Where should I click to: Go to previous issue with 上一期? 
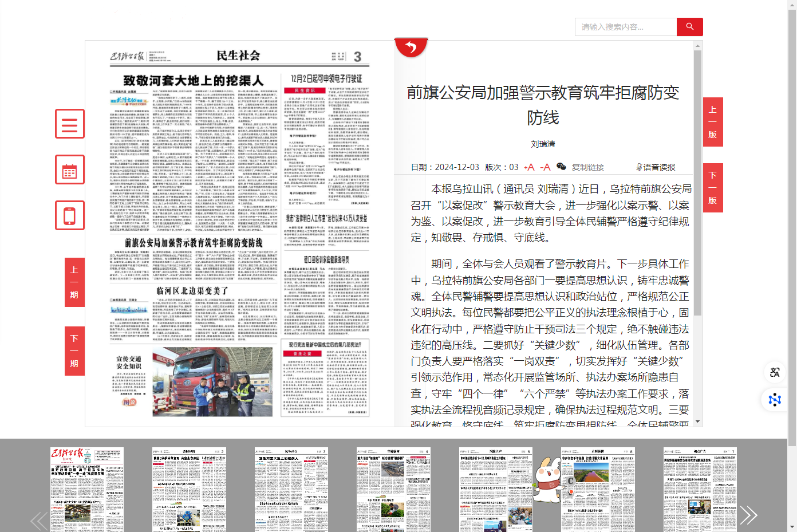pos(74,282)
